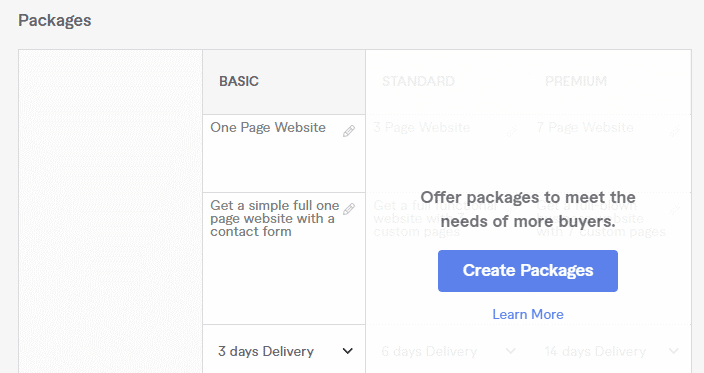Click the faded pencil icon next to 3 Page Website
The width and height of the screenshot is (704, 373).
tap(512, 131)
